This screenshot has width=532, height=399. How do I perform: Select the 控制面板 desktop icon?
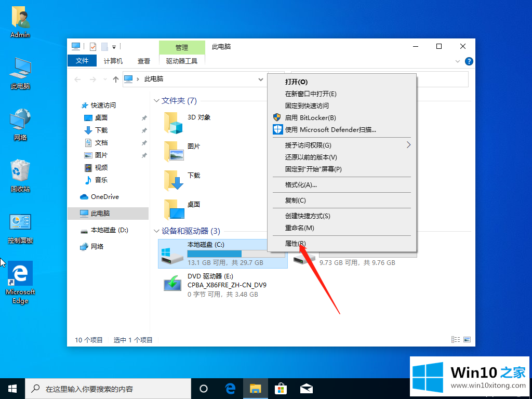20,229
